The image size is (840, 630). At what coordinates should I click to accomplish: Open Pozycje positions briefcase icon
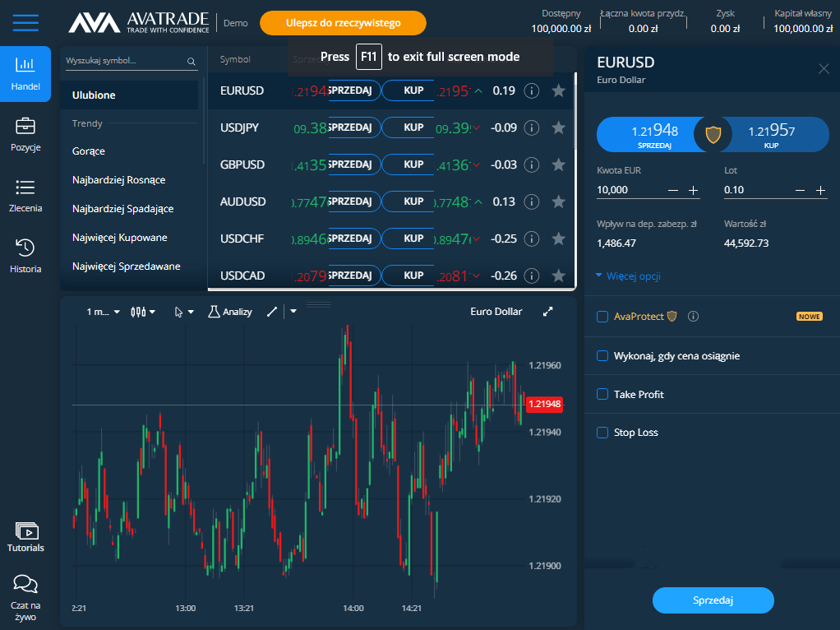click(25, 134)
